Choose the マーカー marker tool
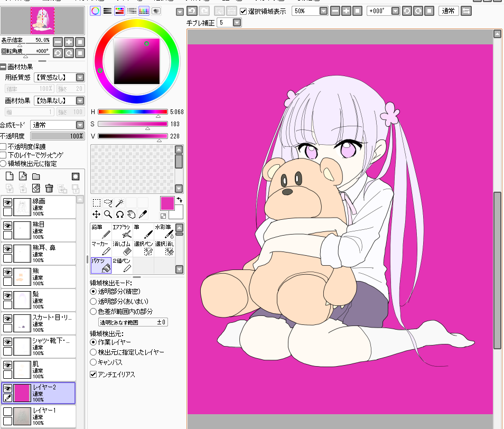The image size is (504, 429). coord(101,248)
